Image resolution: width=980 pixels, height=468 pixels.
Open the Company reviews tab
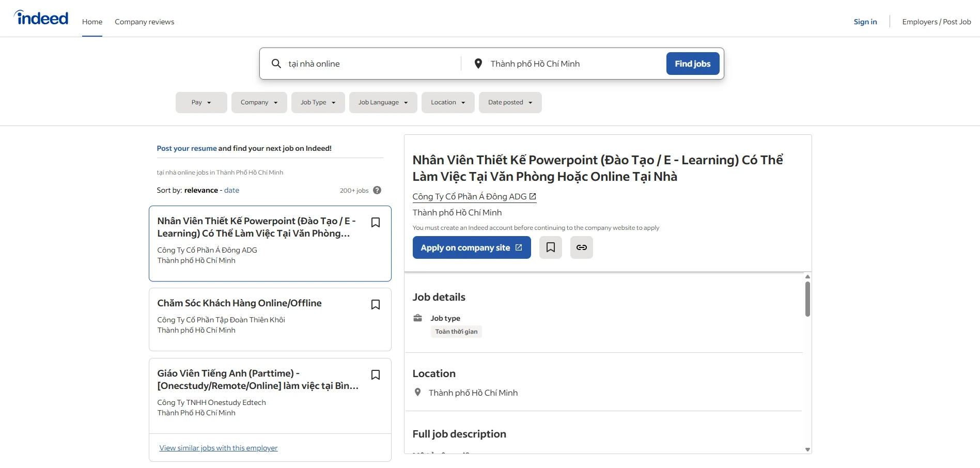[145, 22]
